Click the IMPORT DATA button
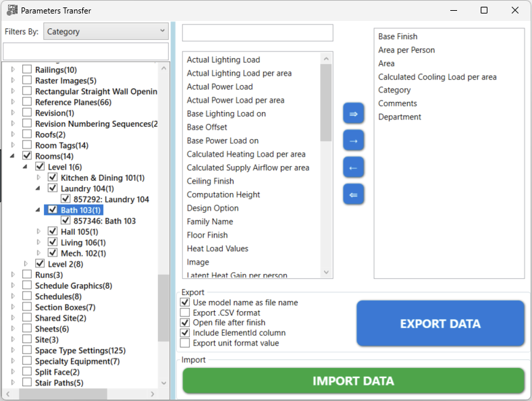Screen dimensions: 532x401 pyautogui.click(x=353, y=381)
